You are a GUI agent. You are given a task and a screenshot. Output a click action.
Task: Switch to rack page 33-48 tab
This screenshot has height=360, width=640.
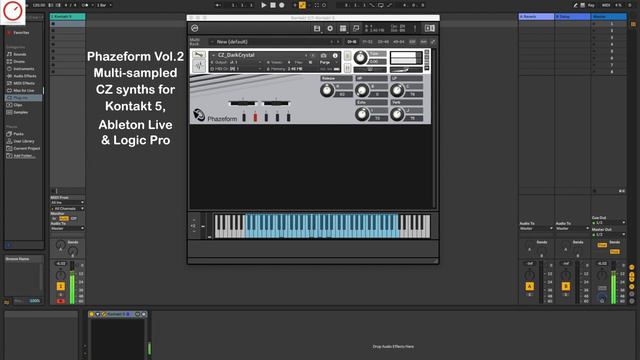tap(383, 42)
